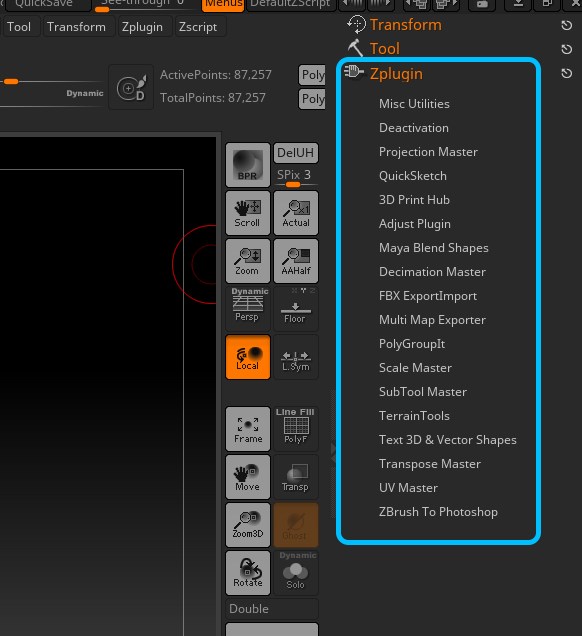Expand Text 3D & Vector Shapes section
This screenshot has height=636, width=582.
click(447, 440)
